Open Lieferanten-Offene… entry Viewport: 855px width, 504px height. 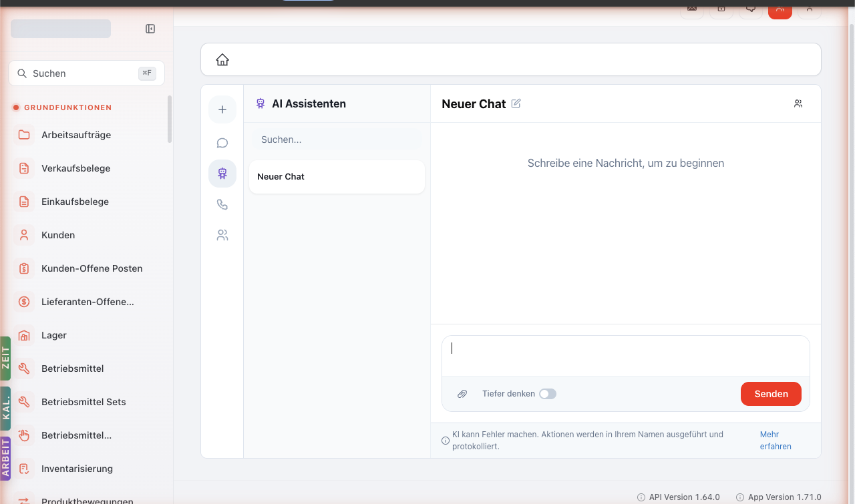click(x=88, y=302)
